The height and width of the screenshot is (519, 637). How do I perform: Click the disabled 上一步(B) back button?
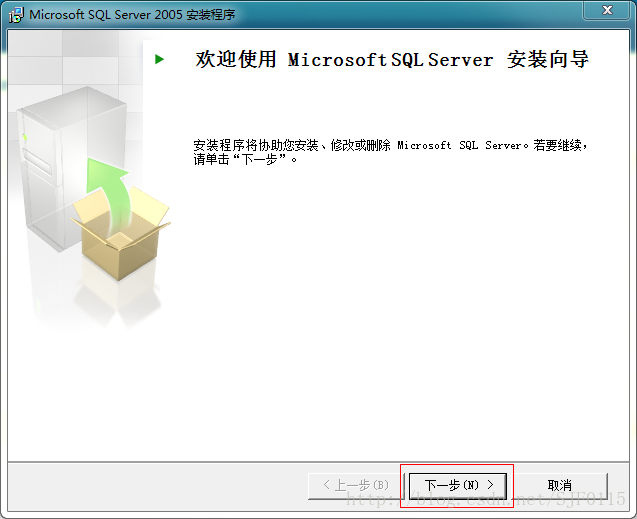tap(356, 485)
